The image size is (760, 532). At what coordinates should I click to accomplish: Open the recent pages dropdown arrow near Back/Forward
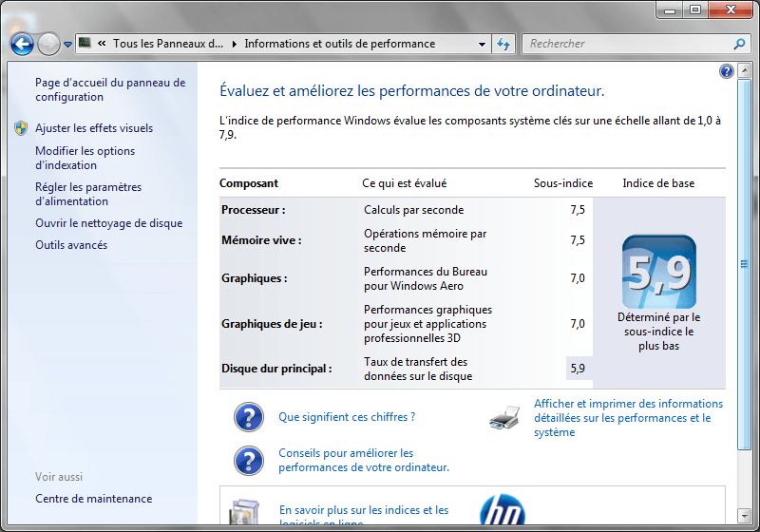(x=68, y=45)
